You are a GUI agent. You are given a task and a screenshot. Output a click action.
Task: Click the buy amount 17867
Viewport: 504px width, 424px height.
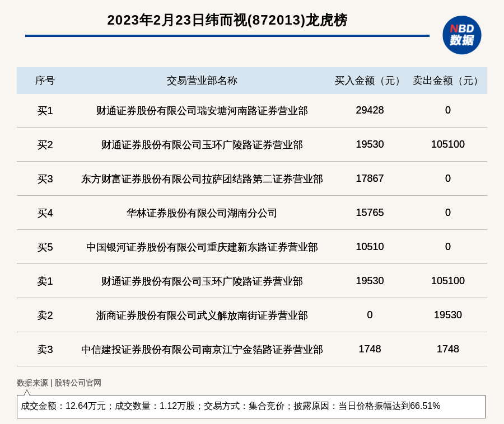370,178
